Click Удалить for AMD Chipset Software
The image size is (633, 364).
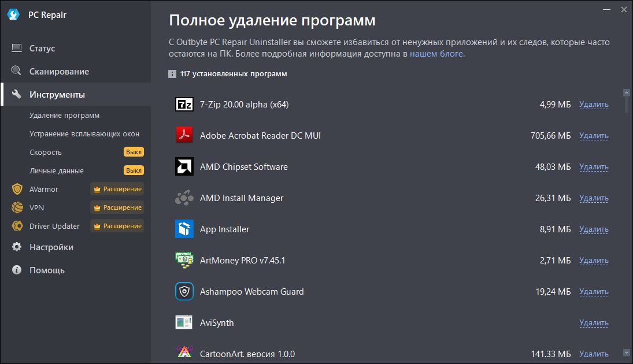[594, 166]
